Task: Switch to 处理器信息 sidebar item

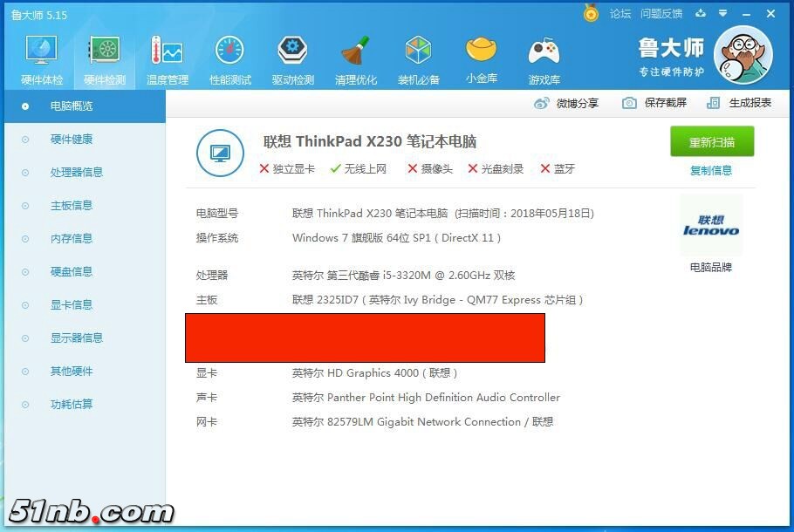Action: click(x=77, y=173)
